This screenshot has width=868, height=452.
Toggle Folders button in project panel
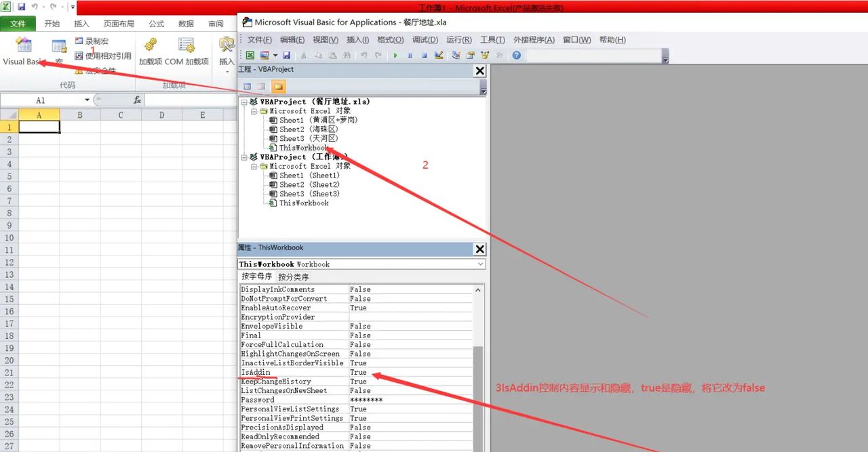click(x=278, y=87)
